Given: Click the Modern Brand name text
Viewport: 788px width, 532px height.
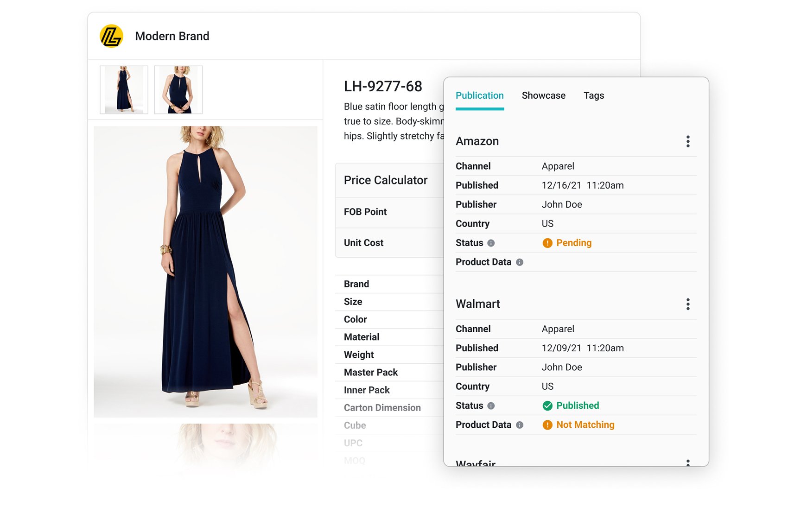Looking at the screenshot, I should pyautogui.click(x=172, y=36).
